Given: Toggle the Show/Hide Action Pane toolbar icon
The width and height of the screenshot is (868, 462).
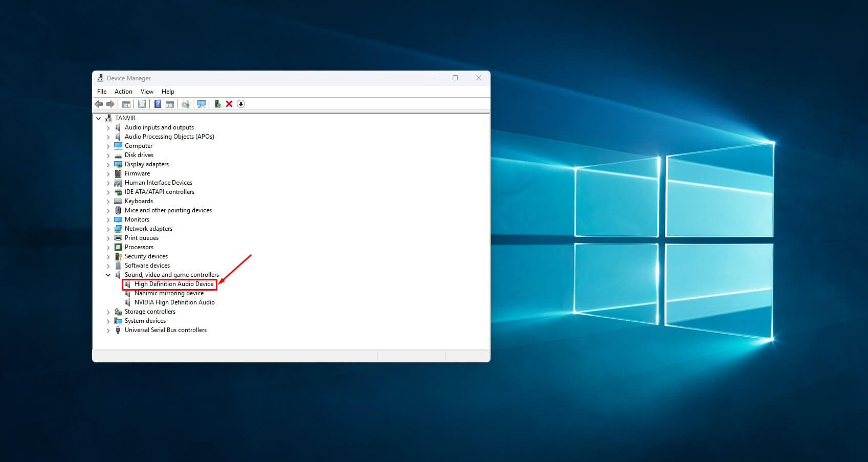Looking at the screenshot, I should (x=169, y=104).
